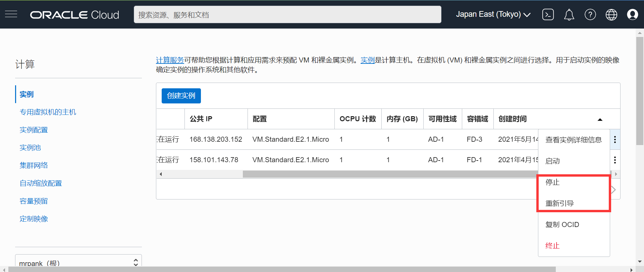Click the 容错域 column header
644x272 pixels.
point(478,119)
